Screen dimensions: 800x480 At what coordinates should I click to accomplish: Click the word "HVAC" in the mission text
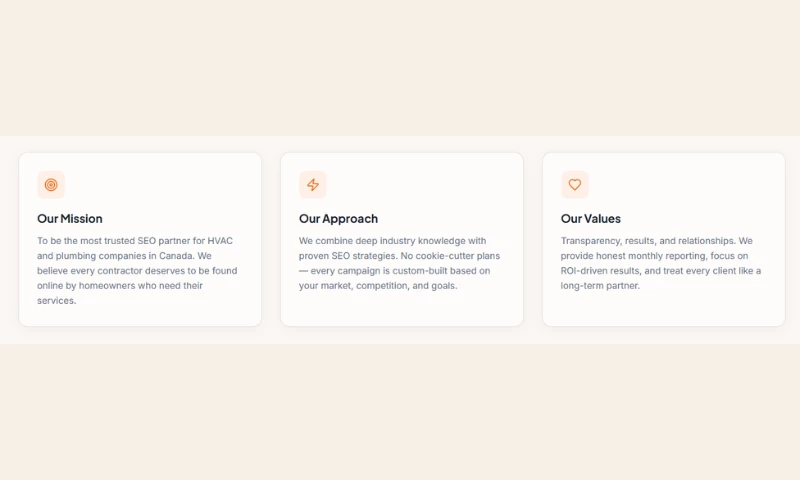pyautogui.click(x=220, y=241)
